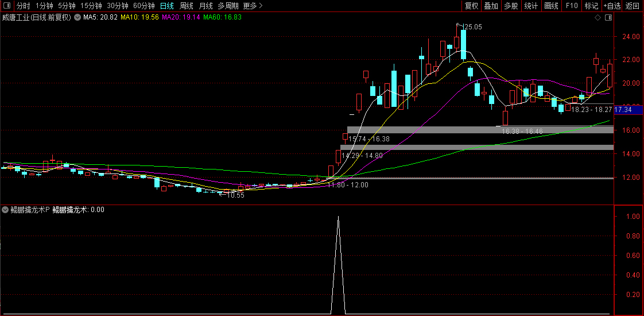Switch to 分时 intraday view
Viewport: 644px width, 316px height.
click(x=24, y=6)
